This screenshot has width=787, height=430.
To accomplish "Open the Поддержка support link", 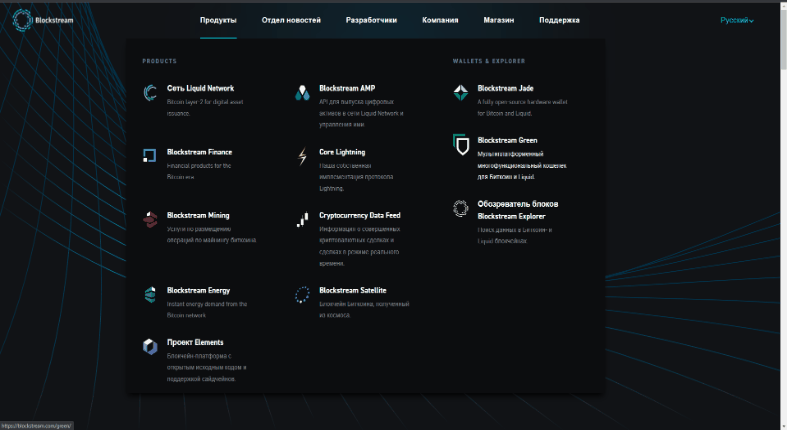I will point(559,20).
